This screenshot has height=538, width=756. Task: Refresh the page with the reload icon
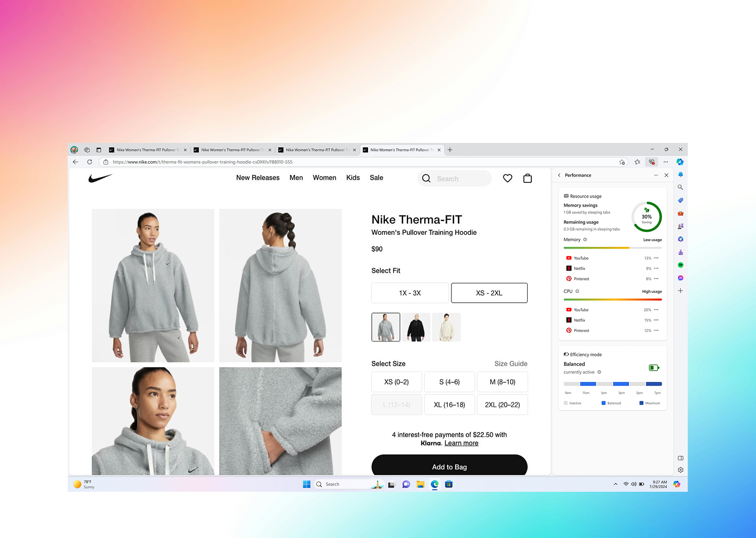coord(90,162)
